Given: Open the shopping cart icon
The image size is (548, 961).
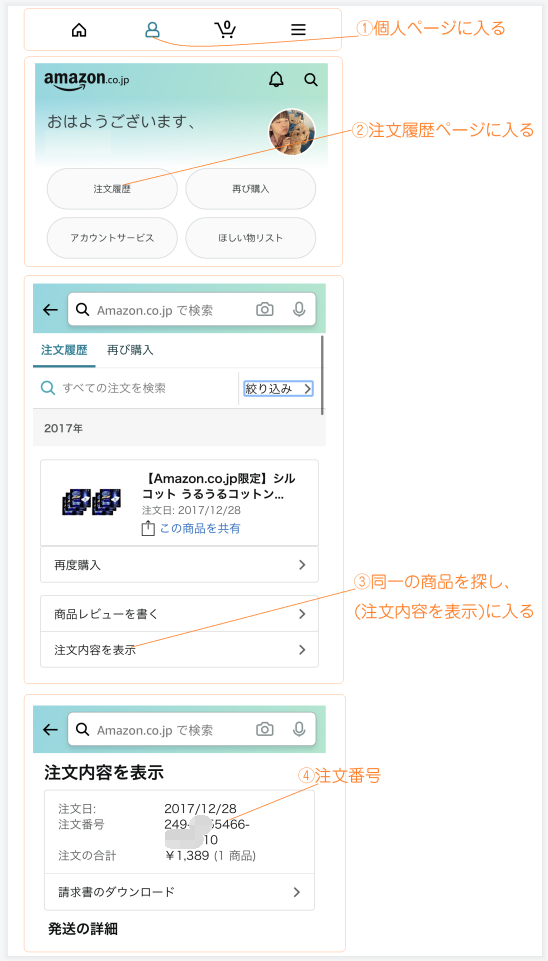Looking at the screenshot, I should click(x=225, y=29).
